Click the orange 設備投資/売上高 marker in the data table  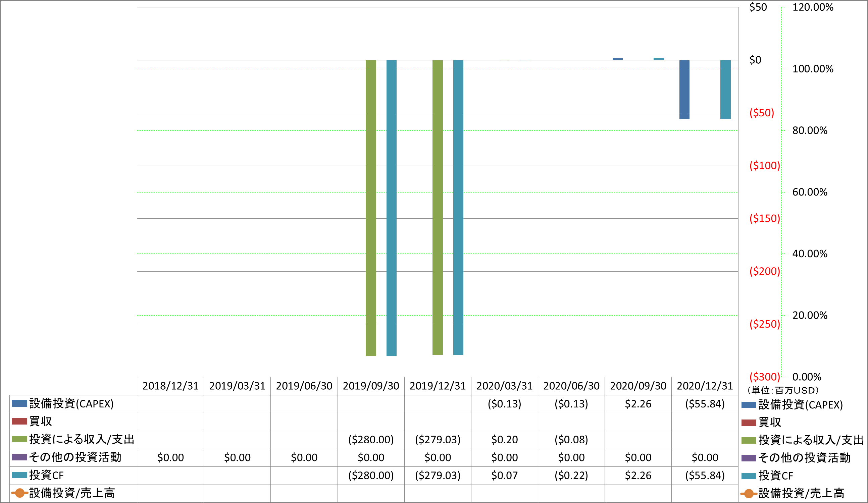click(20, 493)
